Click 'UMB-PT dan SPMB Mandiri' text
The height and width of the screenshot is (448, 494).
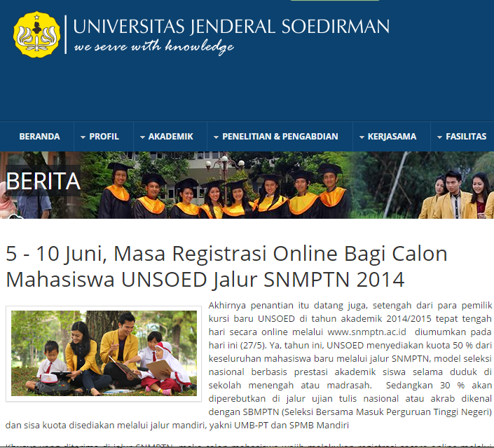coord(291,426)
